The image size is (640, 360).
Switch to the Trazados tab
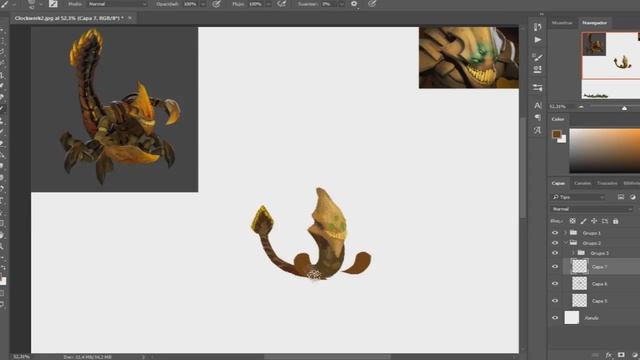coord(607,183)
